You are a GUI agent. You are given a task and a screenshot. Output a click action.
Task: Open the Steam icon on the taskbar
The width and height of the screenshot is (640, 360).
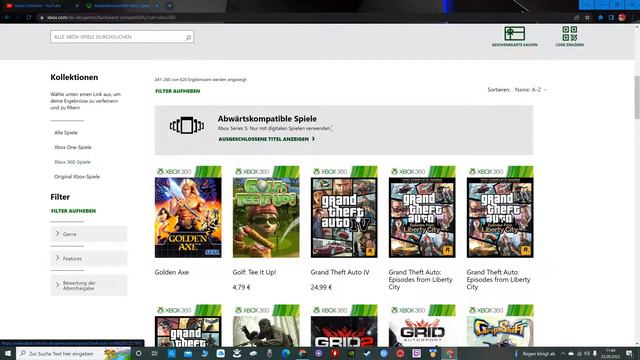[x=367, y=353]
